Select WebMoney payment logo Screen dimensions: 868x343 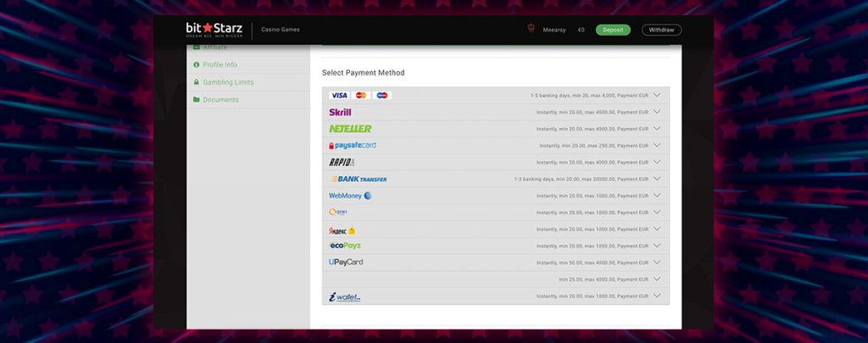coord(350,196)
